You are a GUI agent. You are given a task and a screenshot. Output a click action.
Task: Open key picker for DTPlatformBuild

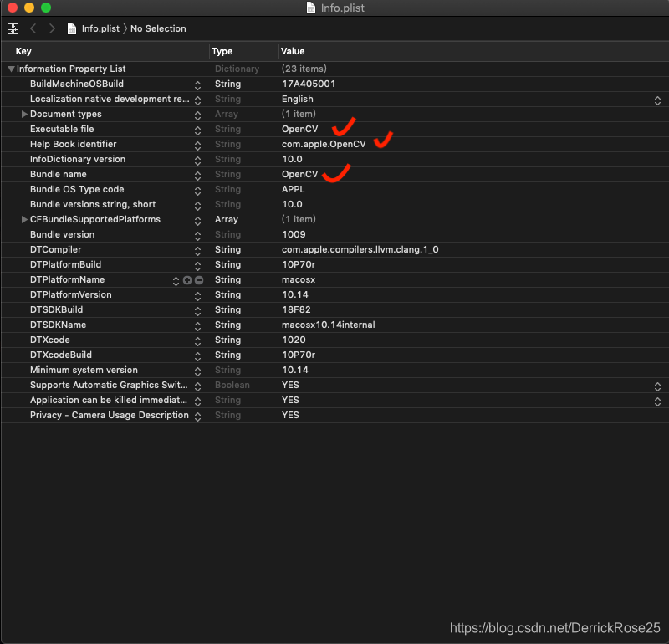click(197, 266)
